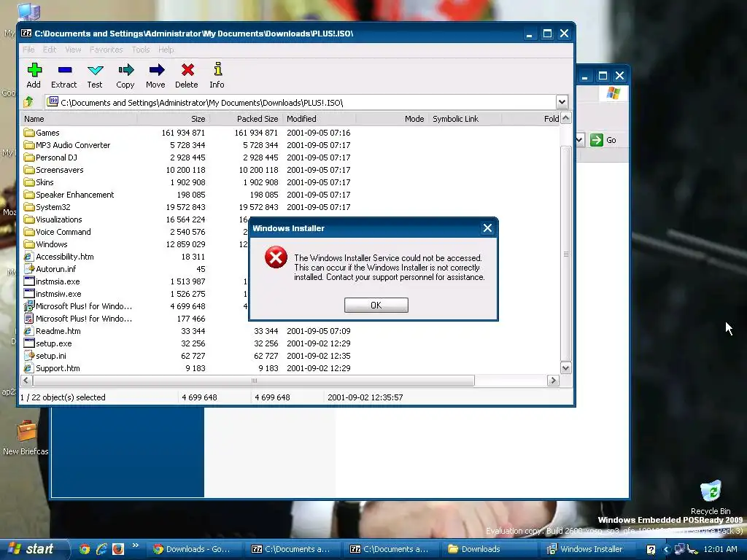The width and height of the screenshot is (747, 560).
Task: Close the Windows Installer error dialog
Action: (487, 228)
